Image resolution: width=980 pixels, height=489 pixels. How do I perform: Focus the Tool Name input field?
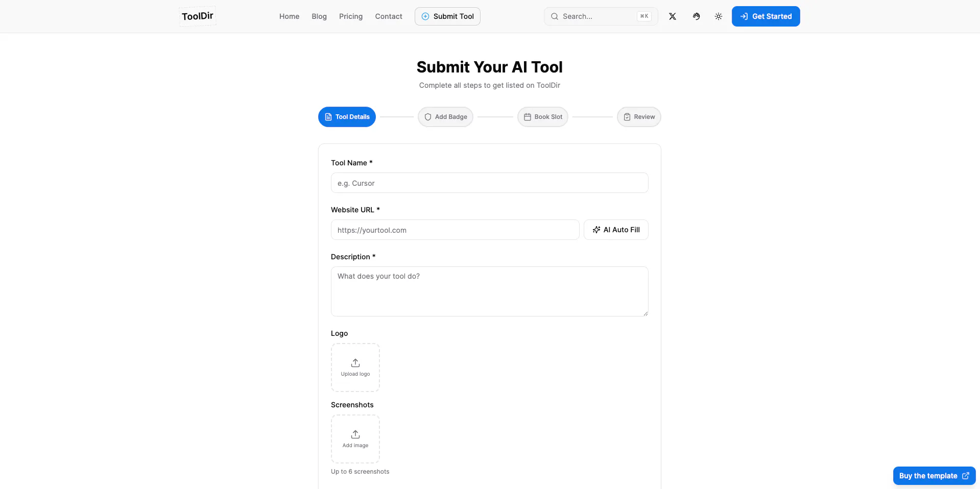[x=490, y=183]
